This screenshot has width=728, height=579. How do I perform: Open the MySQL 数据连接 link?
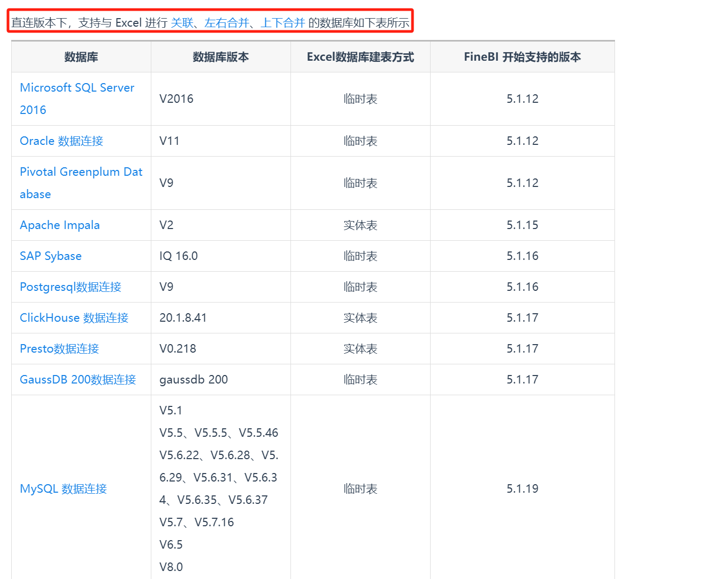click(x=63, y=488)
